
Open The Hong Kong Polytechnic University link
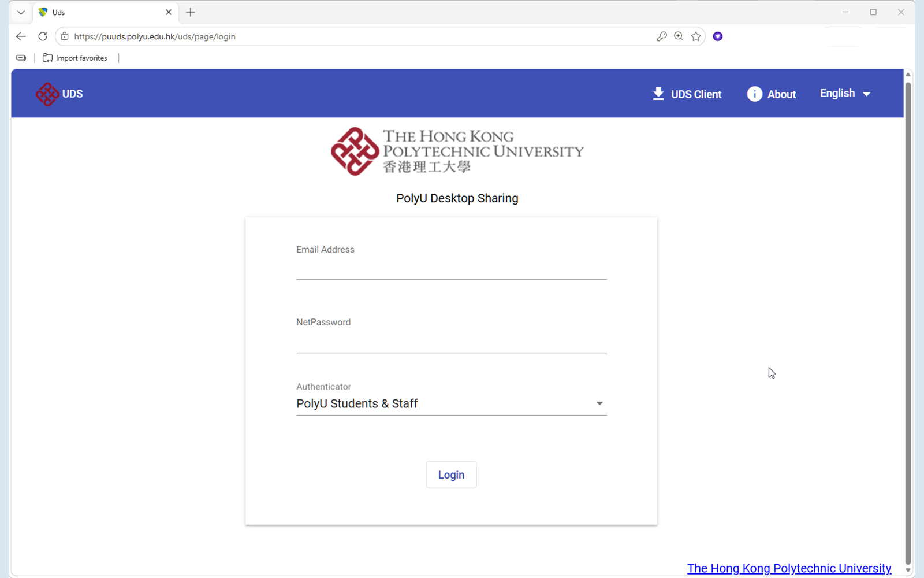tap(789, 568)
